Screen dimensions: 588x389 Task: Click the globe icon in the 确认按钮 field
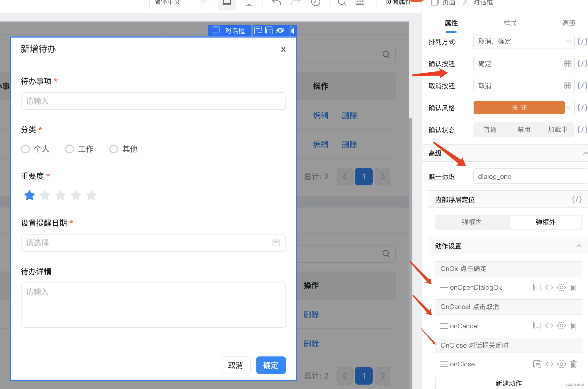coord(567,64)
